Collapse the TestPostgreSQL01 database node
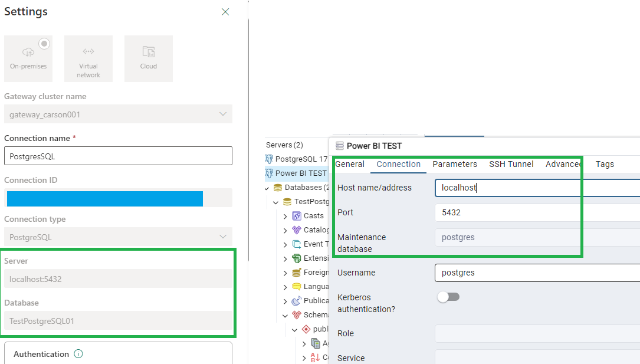Image resolution: width=640 pixels, height=364 pixels. pyautogui.click(x=276, y=202)
